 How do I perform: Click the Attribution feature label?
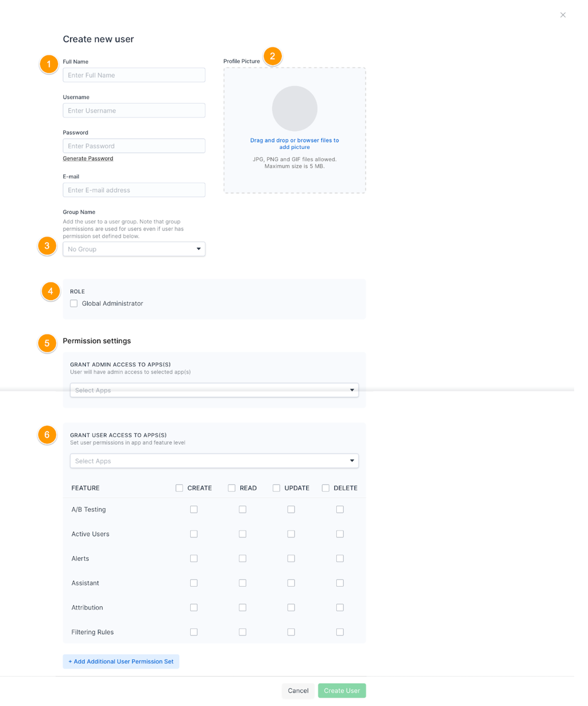coord(87,607)
